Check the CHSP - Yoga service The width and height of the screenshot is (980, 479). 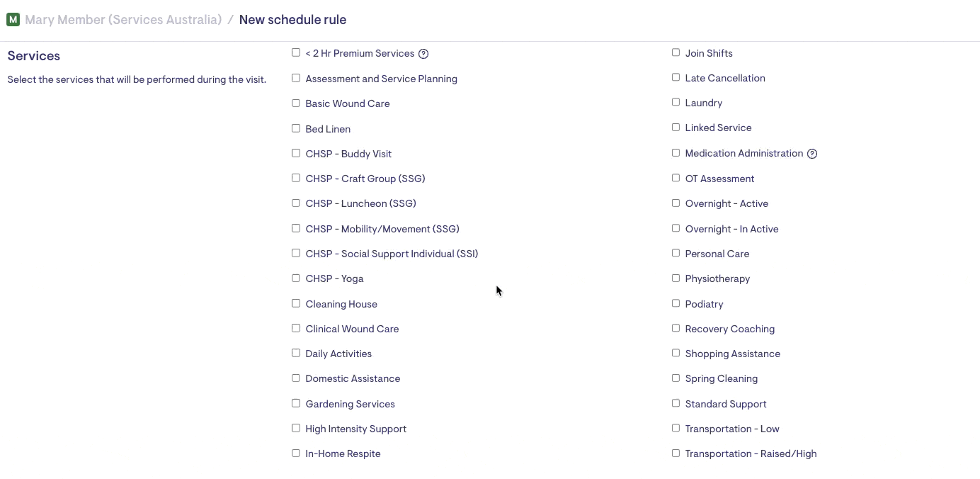pyautogui.click(x=296, y=278)
